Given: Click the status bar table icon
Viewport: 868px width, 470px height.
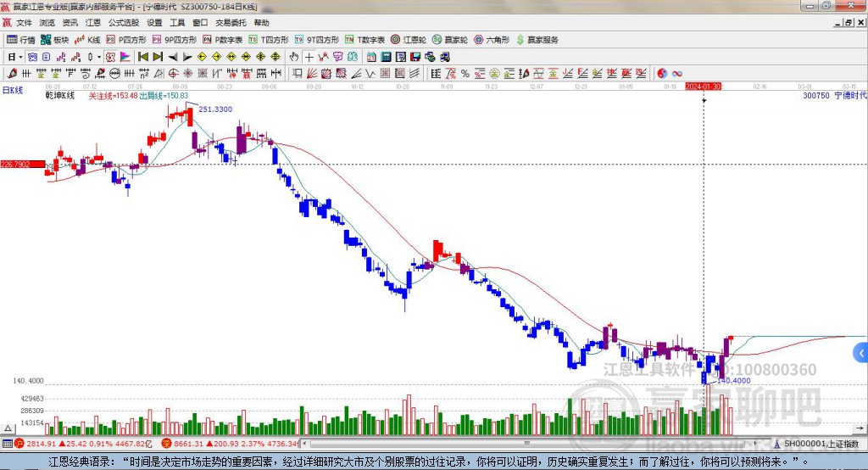Looking at the screenshot, I should [7, 444].
